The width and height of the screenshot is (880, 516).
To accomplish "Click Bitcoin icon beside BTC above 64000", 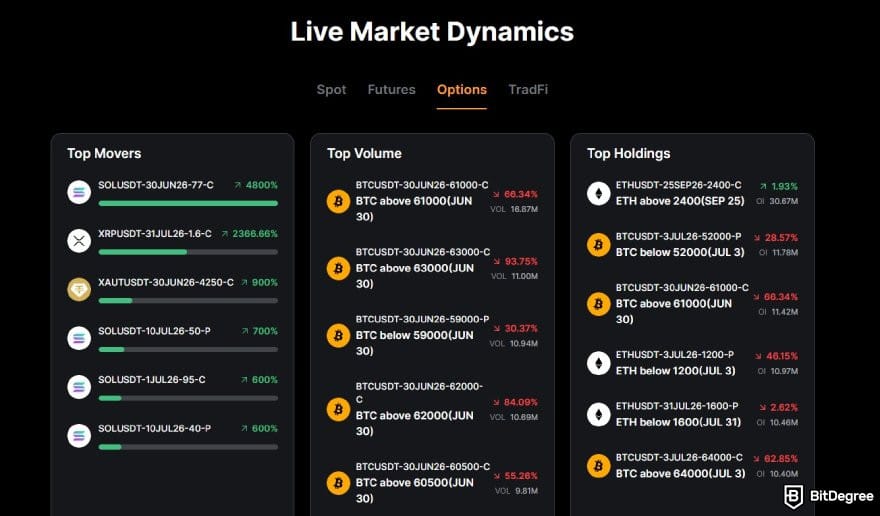I will pyautogui.click(x=598, y=466).
